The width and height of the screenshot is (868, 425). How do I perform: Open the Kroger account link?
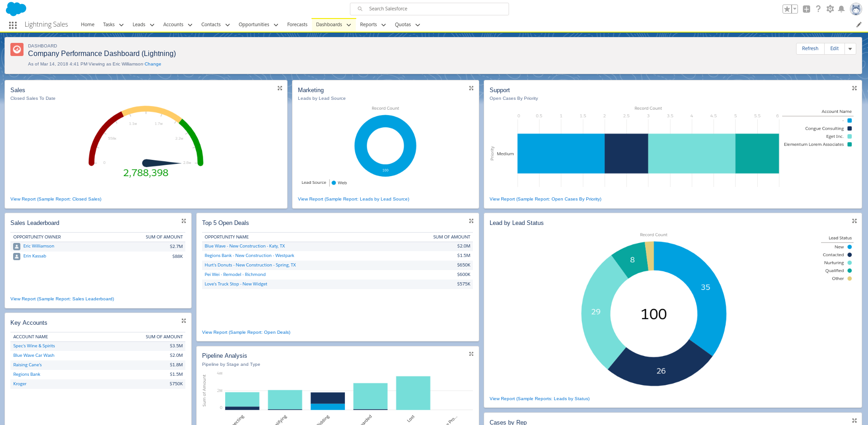click(20, 384)
